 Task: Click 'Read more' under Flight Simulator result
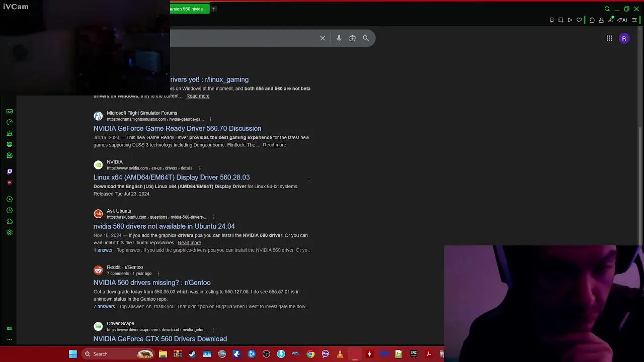274,145
